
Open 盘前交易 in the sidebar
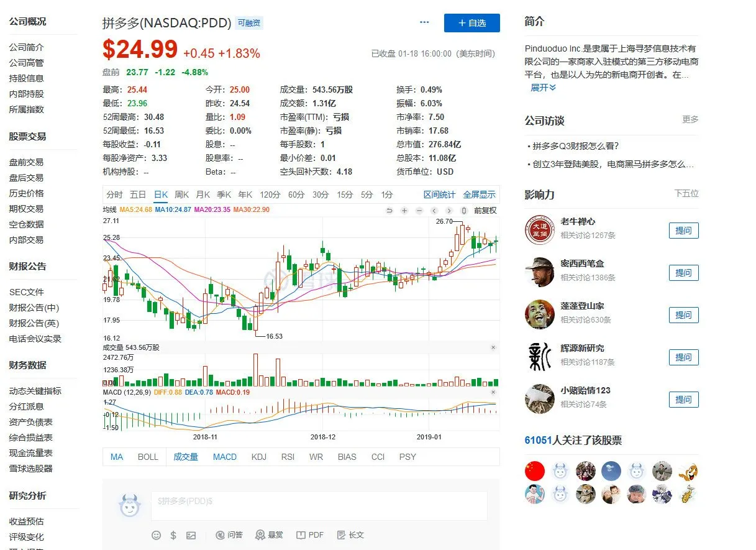pyautogui.click(x=27, y=162)
